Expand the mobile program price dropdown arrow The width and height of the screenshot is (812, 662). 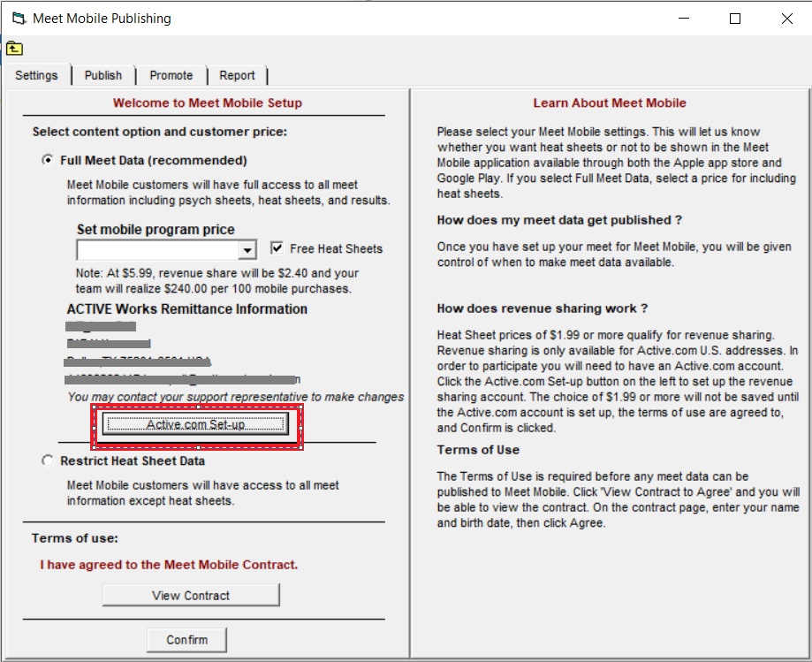pyautogui.click(x=247, y=251)
